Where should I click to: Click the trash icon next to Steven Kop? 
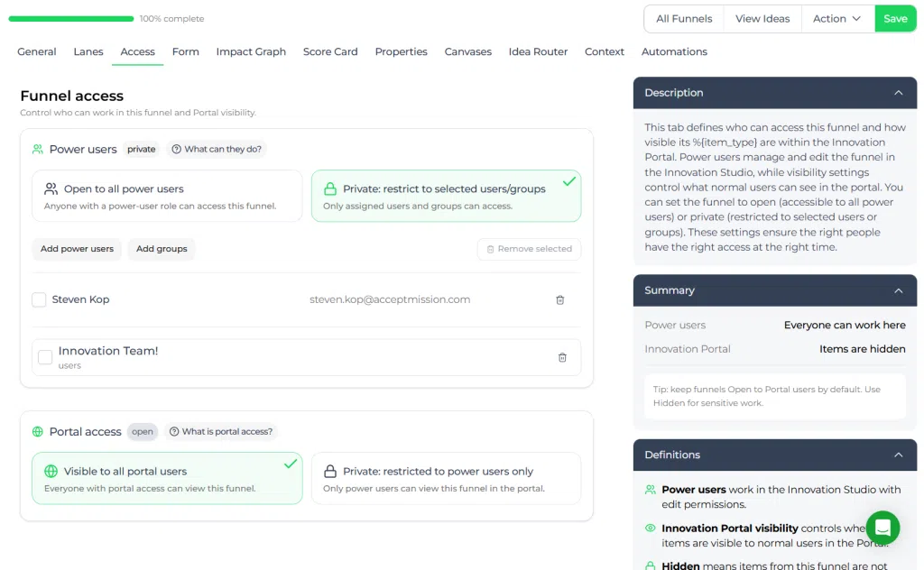coord(559,299)
